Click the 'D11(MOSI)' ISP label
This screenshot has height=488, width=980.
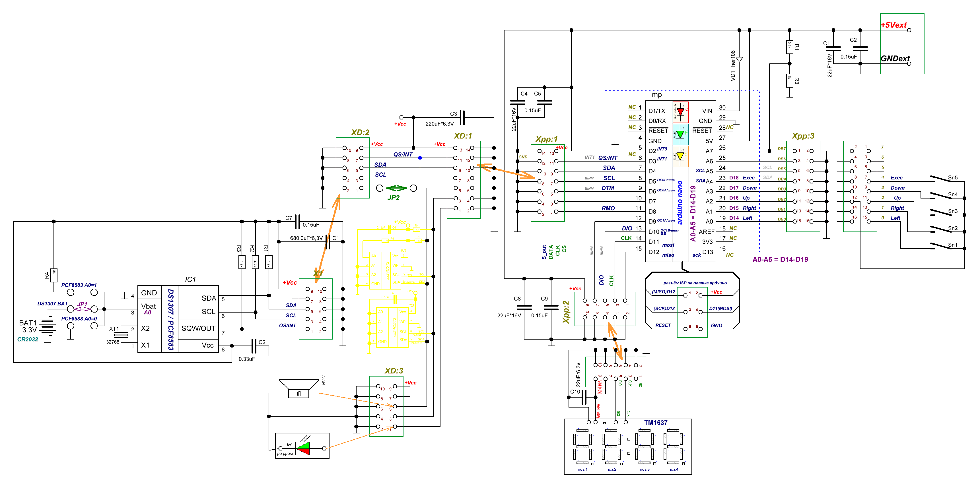click(720, 309)
